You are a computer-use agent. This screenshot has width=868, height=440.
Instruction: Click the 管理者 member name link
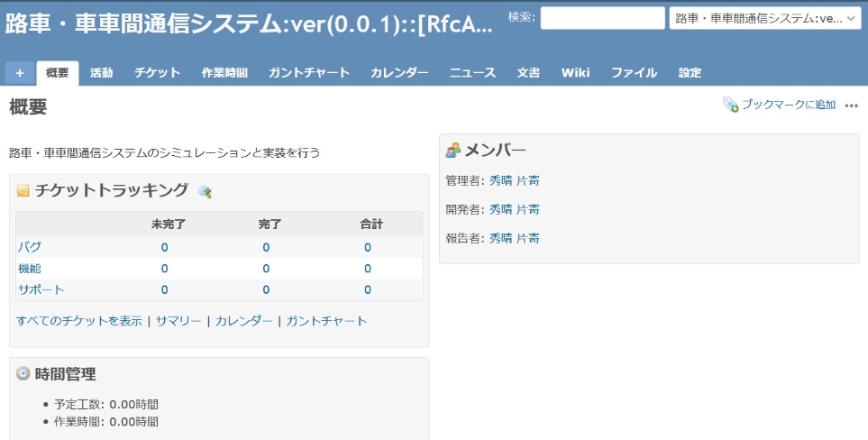(515, 180)
